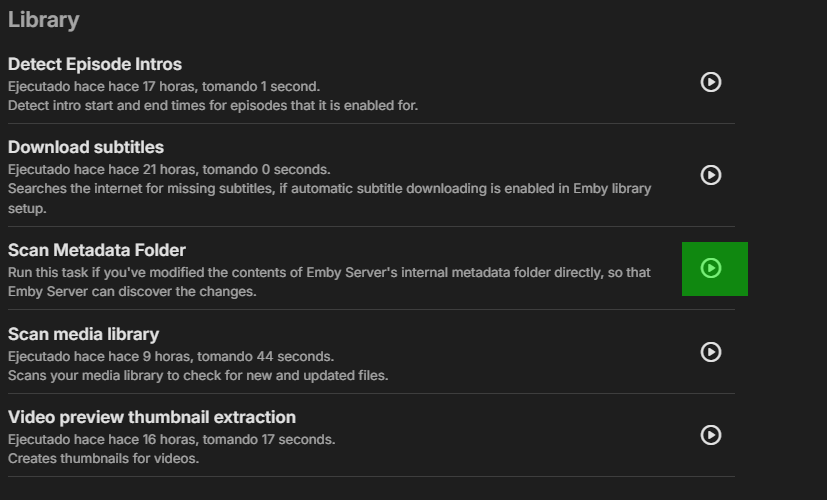Click the 'Searches the internet for missing subtitles' text
Image resolution: width=827 pixels, height=500 pixels.
(329, 188)
